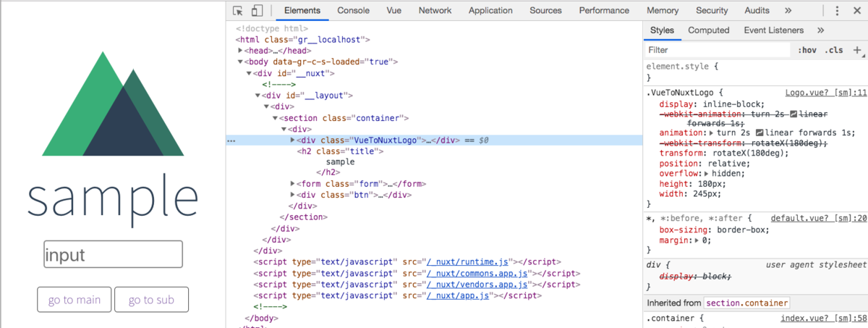Screen dimensions: 868x328
Task: Select the h2 class title node
Action: (340, 151)
